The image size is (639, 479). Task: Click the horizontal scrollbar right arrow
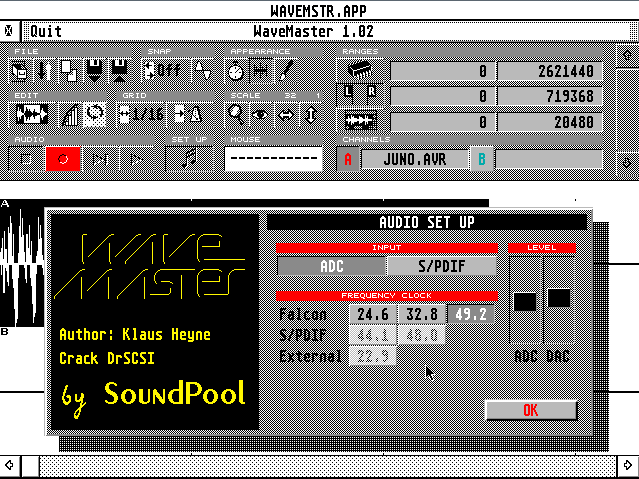click(x=628, y=465)
